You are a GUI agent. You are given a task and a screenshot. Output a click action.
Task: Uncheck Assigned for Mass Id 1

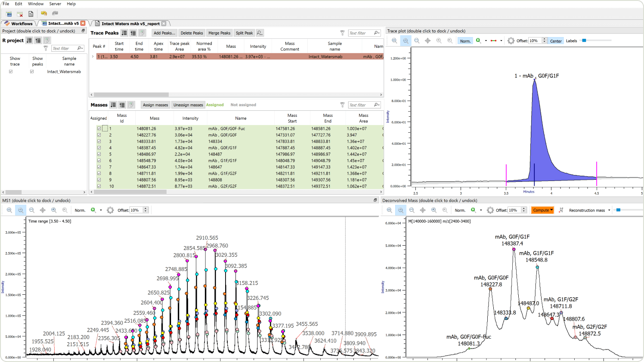pyautogui.click(x=99, y=128)
